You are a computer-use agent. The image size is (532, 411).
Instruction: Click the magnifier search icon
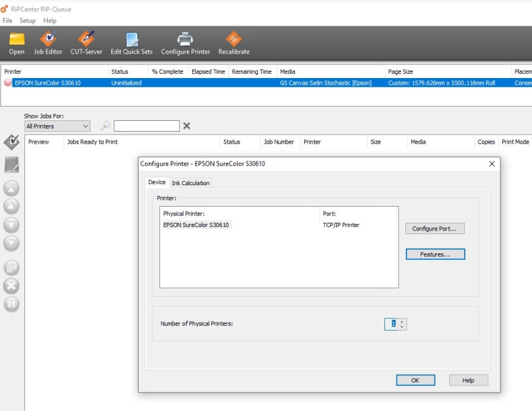tap(105, 126)
